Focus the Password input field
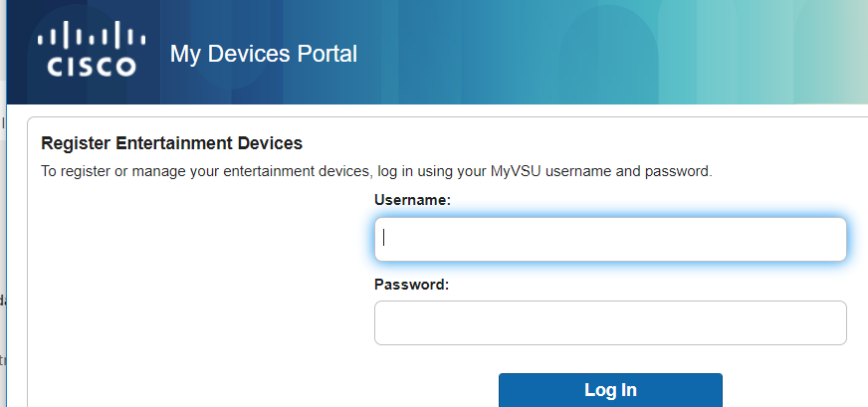The width and height of the screenshot is (868, 407). 610,322
